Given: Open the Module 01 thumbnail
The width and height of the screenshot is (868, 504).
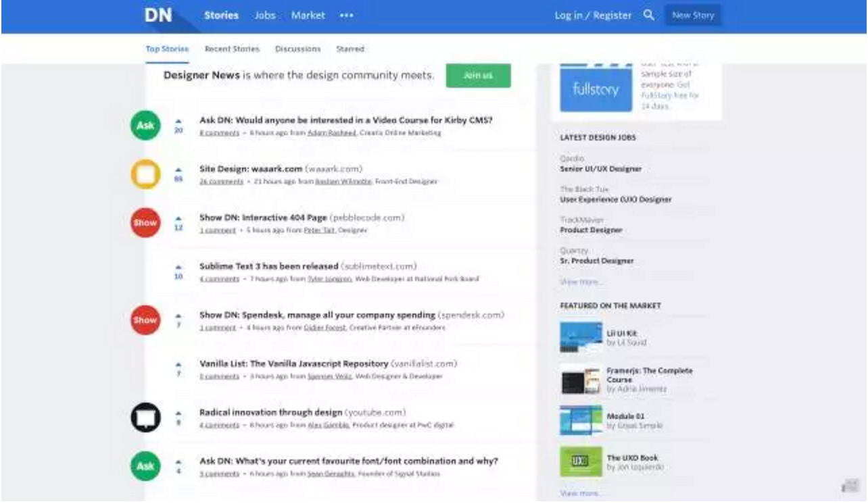Looking at the screenshot, I should coord(581,420).
